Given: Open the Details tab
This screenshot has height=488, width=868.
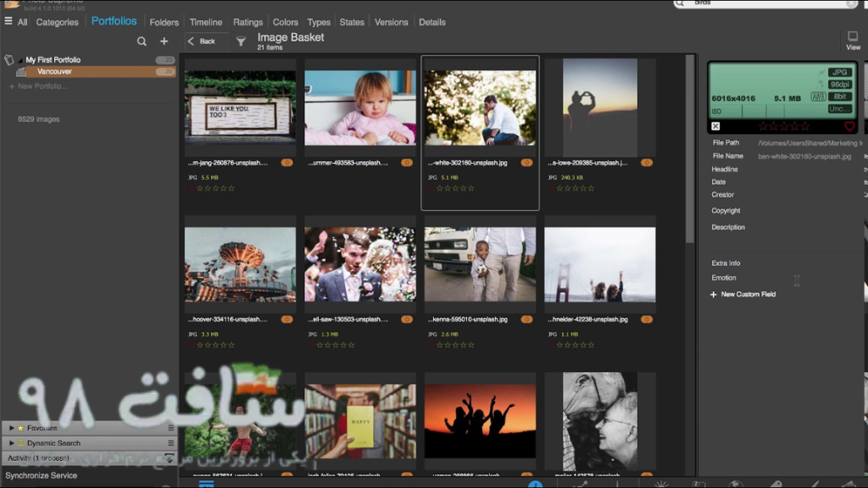Looking at the screenshot, I should [431, 22].
